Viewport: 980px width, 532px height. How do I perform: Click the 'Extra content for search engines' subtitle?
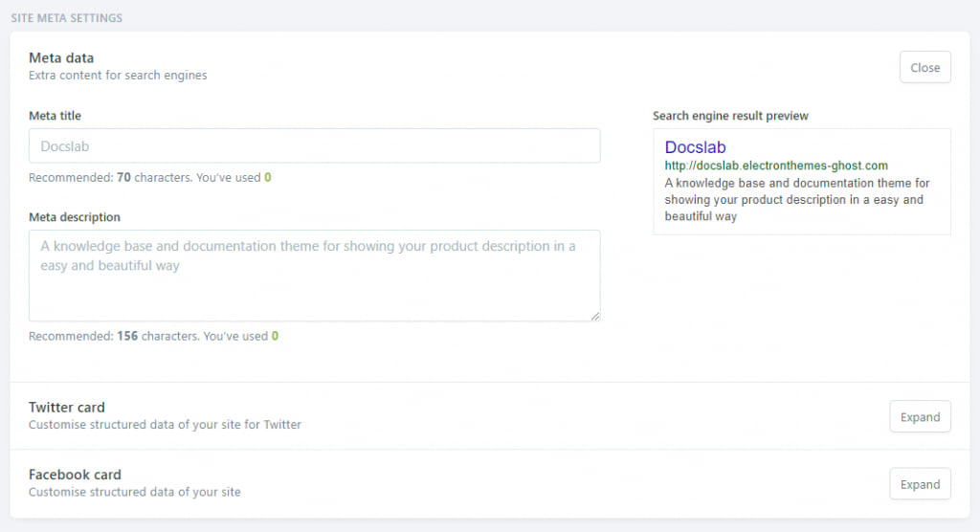pos(117,76)
